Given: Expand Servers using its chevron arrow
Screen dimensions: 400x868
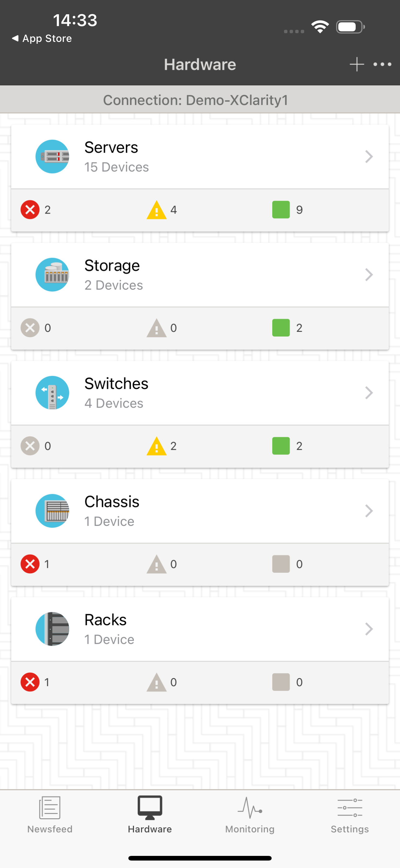Looking at the screenshot, I should pyautogui.click(x=369, y=157).
